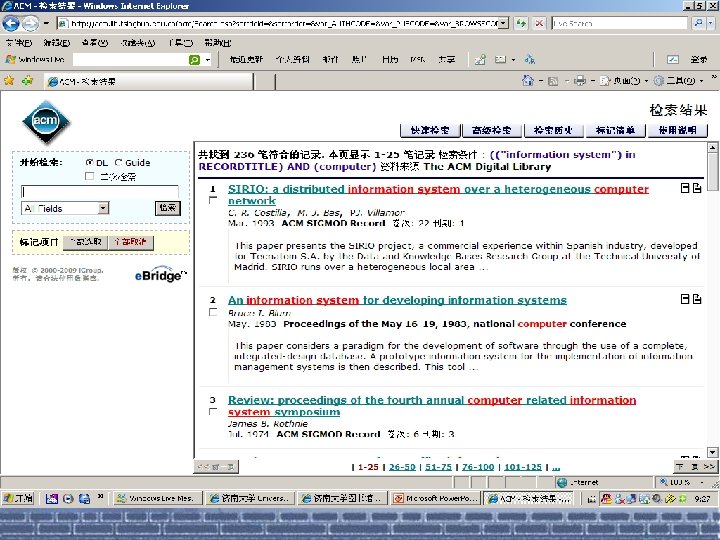Click the Tools gear icon in the command bar
Image resolution: width=720 pixels, height=540 pixels.
[658, 81]
